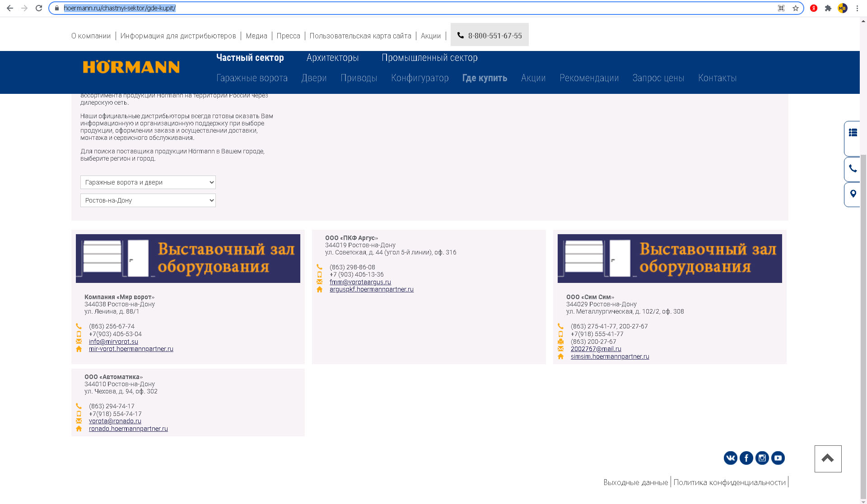Open vorota@ronado.ru email link
The image size is (867, 504).
115,421
